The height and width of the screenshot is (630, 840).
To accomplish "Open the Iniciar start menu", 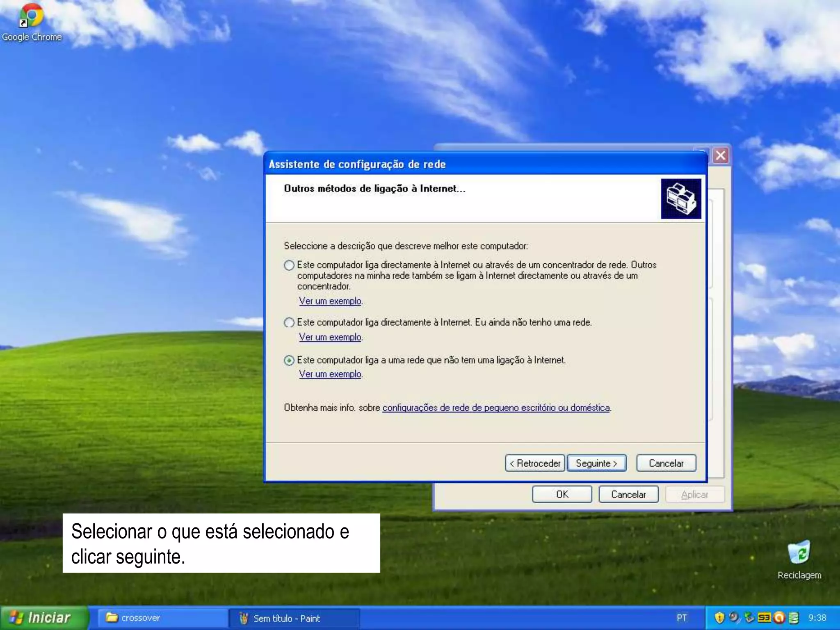I will [x=43, y=618].
